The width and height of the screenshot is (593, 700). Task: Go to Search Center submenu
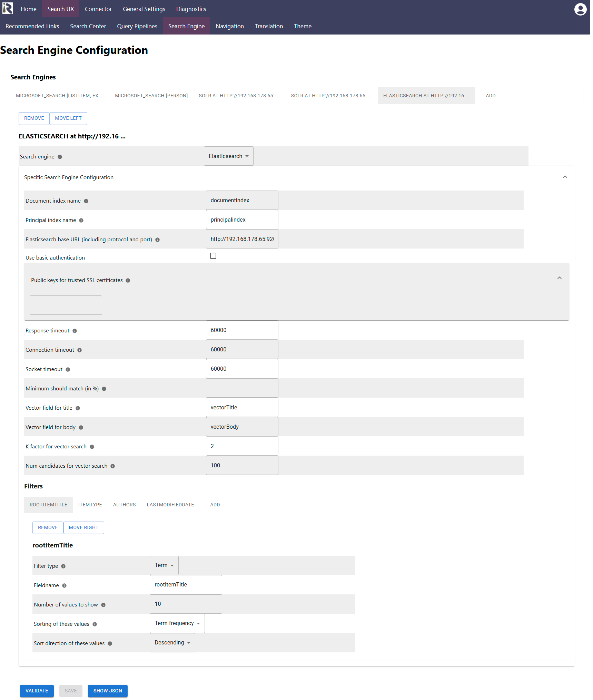88,26
